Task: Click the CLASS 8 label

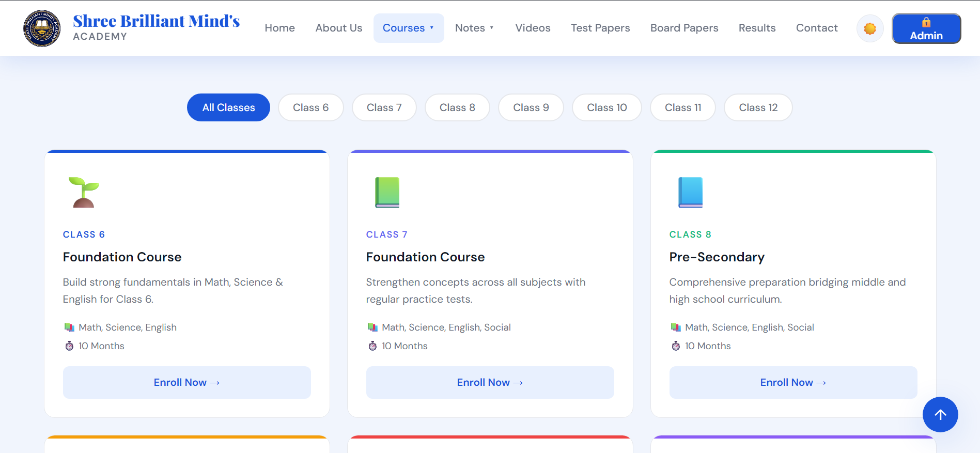Action: click(x=690, y=235)
